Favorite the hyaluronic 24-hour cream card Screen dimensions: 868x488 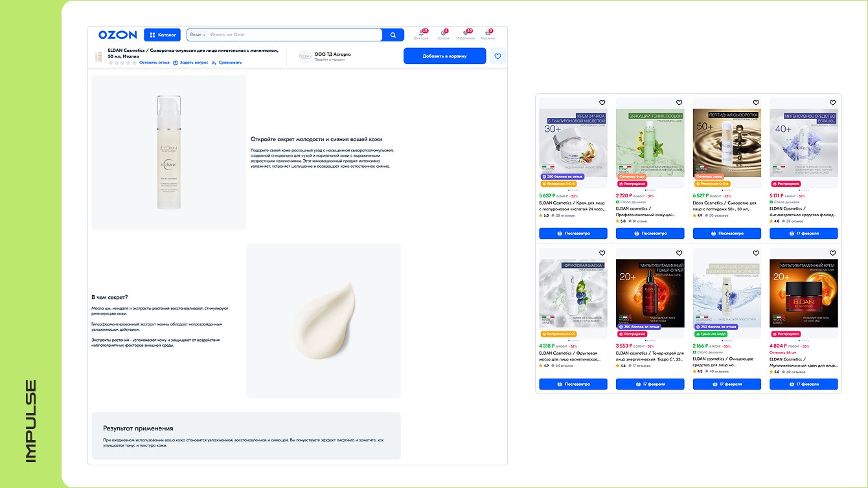[x=602, y=103]
